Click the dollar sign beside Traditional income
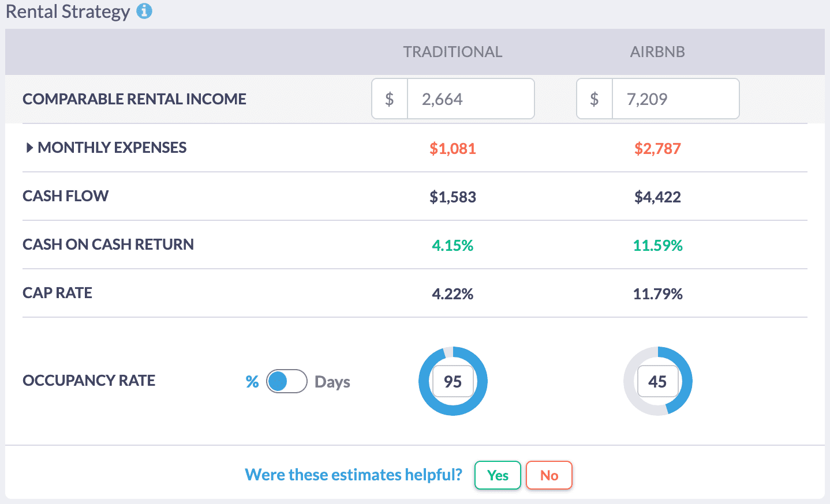Screen dimensions: 830x504 click(x=390, y=98)
